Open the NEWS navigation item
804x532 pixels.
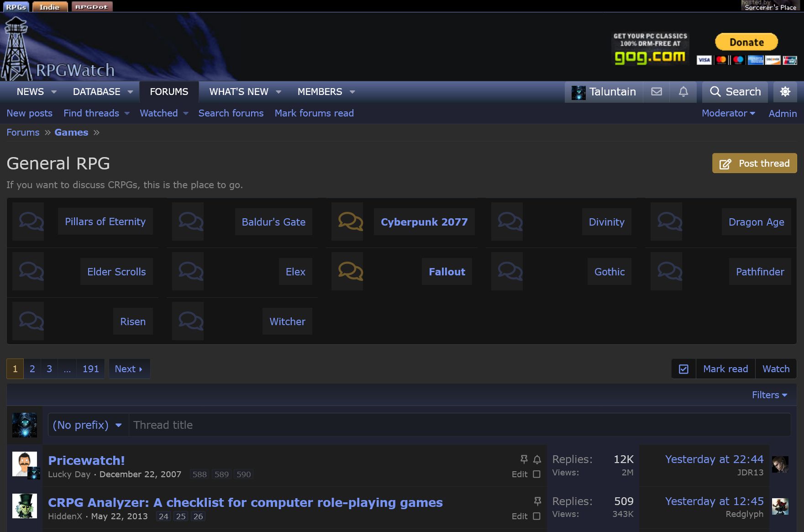tap(30, 92)
